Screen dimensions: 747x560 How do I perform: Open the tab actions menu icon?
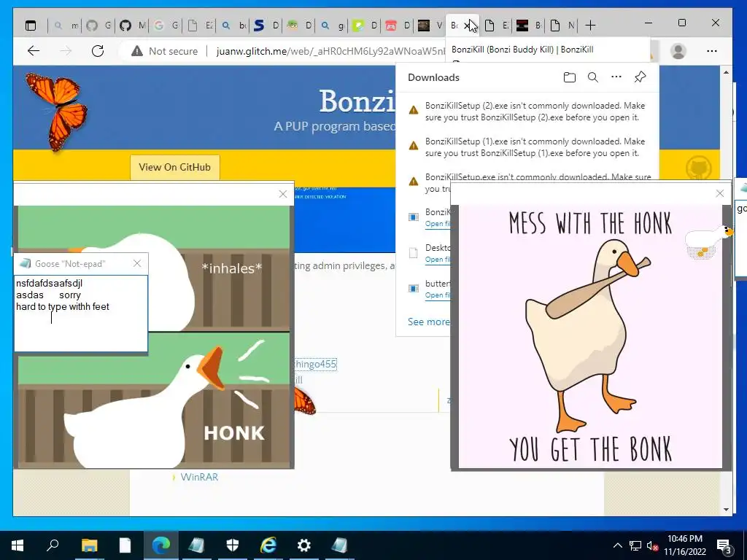click(x=31, y=26)
